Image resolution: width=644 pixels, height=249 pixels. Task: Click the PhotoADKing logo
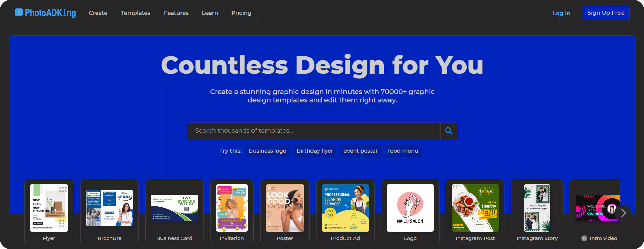pyautogui.click(x=45, y=13)
